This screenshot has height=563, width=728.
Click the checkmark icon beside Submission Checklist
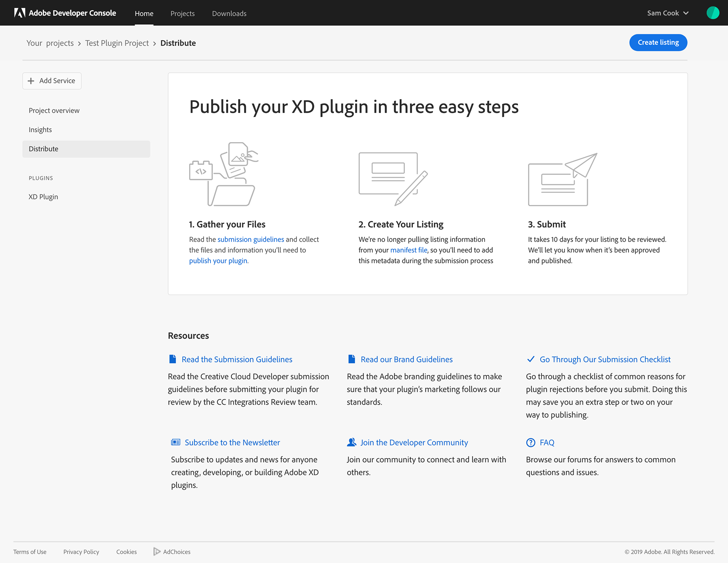click(531, 359)
